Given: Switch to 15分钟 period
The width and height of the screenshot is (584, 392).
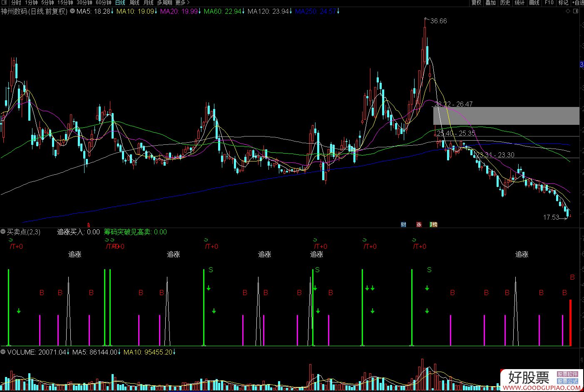Looking at the screenshot, I should pos(65,3).
